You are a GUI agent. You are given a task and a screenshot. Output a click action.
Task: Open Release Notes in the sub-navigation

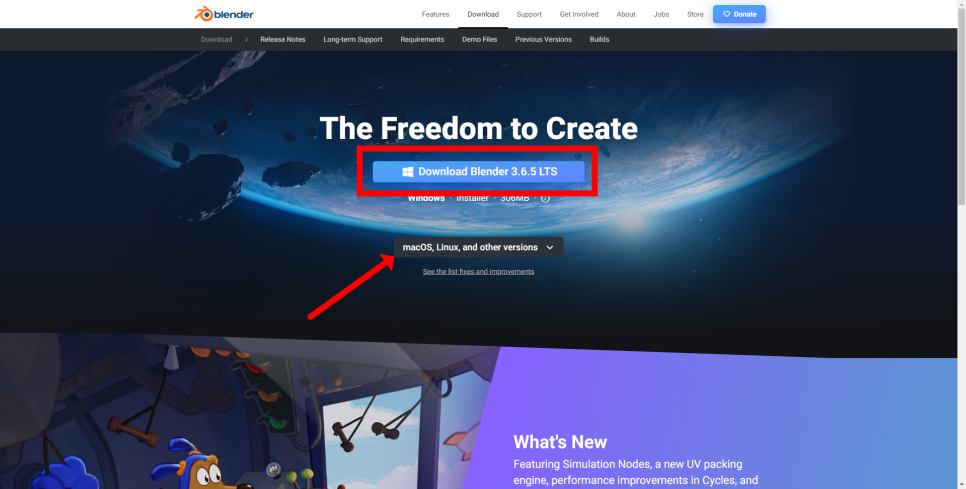pos(283,39)
